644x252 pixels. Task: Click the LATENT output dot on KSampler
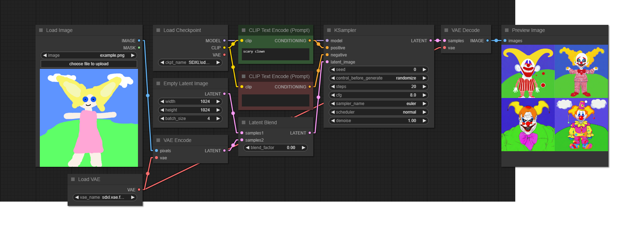[x=431, y=41]
